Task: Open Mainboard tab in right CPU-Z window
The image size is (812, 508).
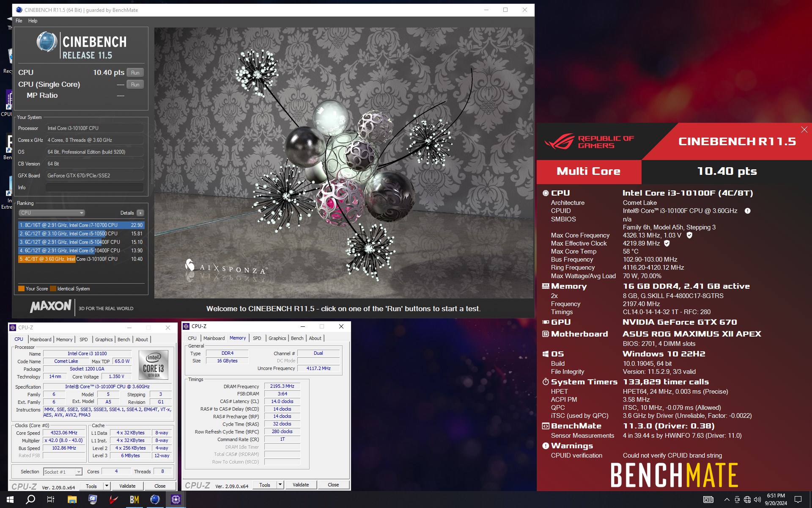Action: pos(214,338)
